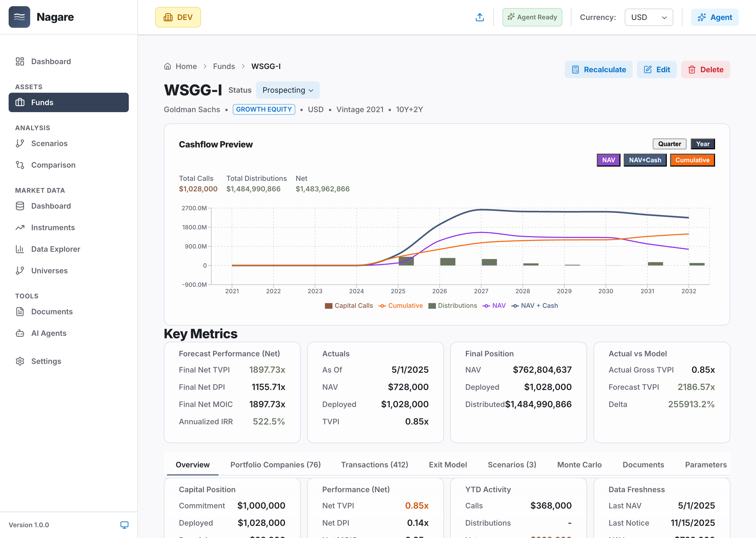Image resolution: width=756 pixels, height=538 pixels.
Task: Open AI Agents in sidebar
Action: pyautogui.click(x=49, y=333)
